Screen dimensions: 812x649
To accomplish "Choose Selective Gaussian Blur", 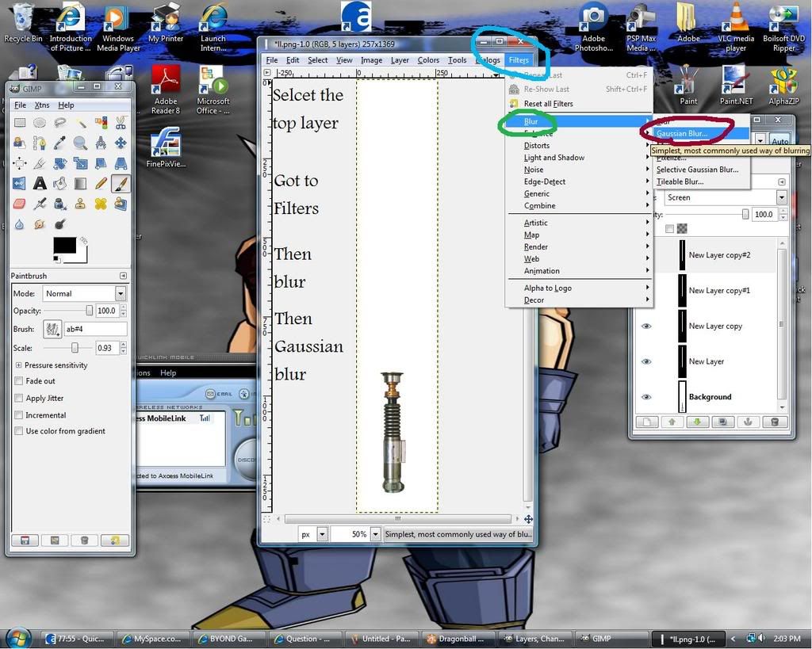I will [x=701, y=170].
